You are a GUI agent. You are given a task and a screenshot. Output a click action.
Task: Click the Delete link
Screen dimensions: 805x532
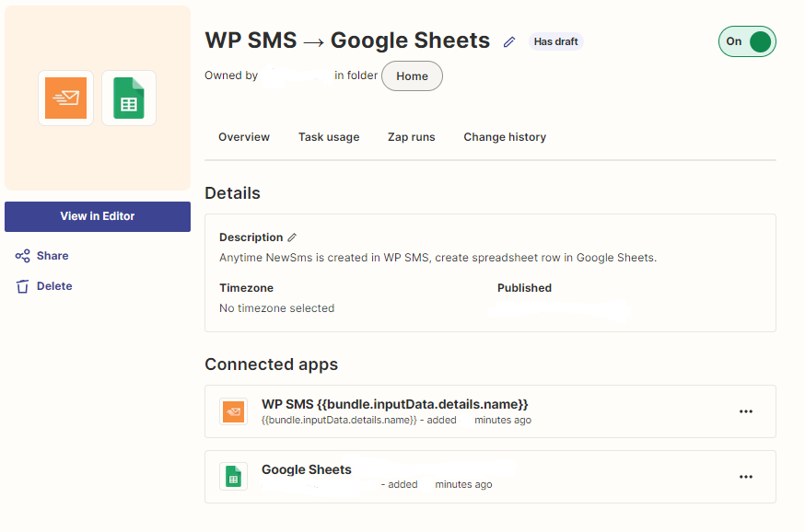point(54,286)
